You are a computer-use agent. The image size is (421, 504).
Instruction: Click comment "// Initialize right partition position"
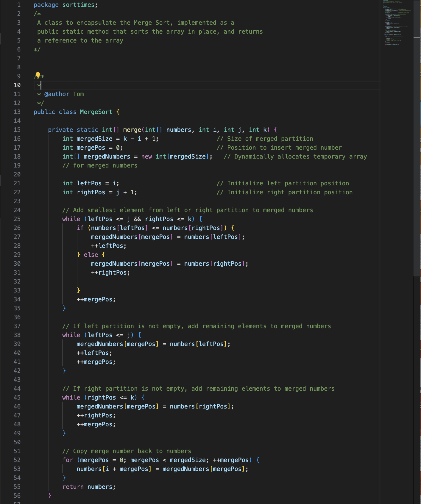click(285, 192)
